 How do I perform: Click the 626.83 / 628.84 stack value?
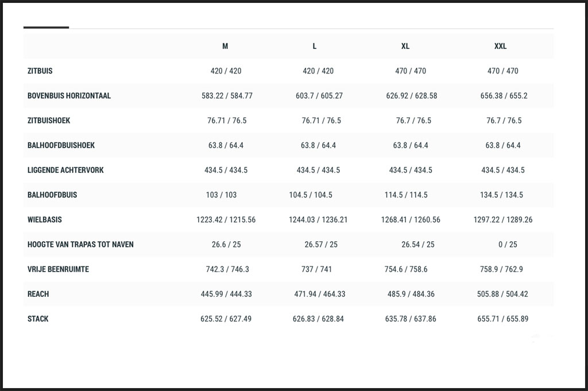(x=318, y=318)
